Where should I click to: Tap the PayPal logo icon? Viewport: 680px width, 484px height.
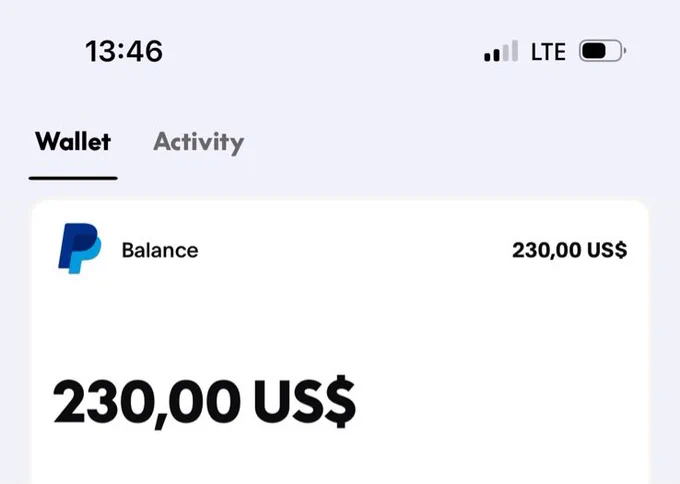(80, 249)
